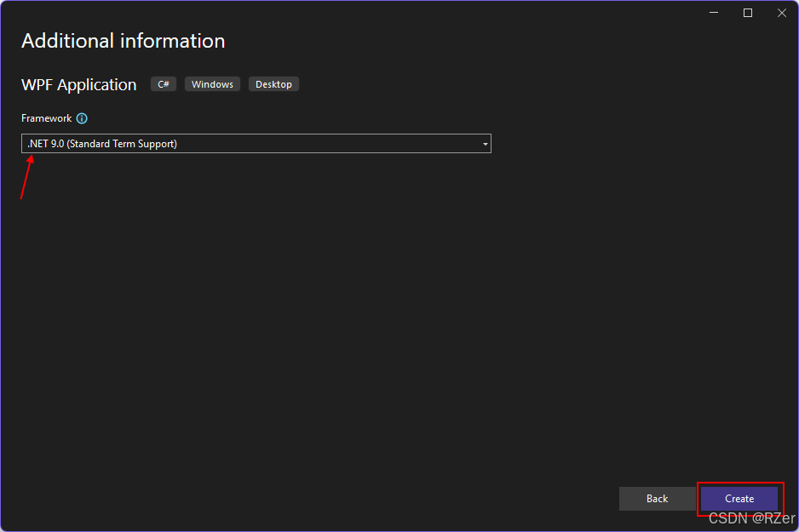This screenshot has width=799, height=532.
Task: Expand the Framework dropdown arrow
Action: [485, 144]
